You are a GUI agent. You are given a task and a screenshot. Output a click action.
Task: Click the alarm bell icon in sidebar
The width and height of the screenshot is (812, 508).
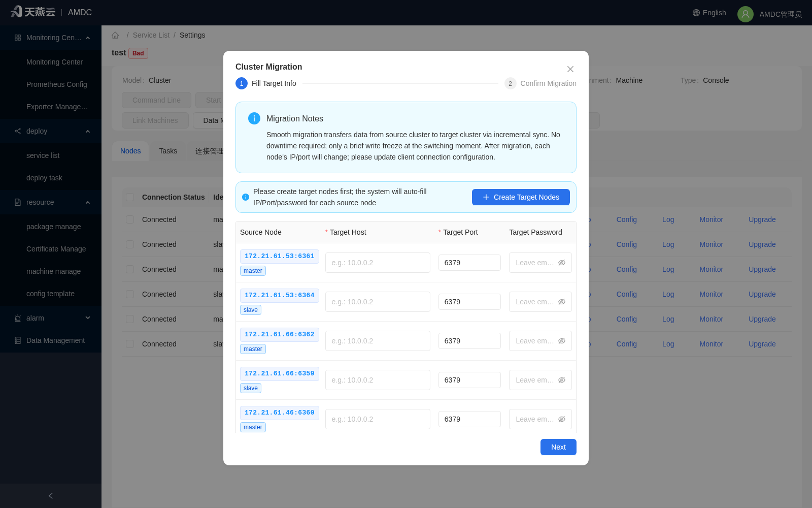tap(18, 318)
